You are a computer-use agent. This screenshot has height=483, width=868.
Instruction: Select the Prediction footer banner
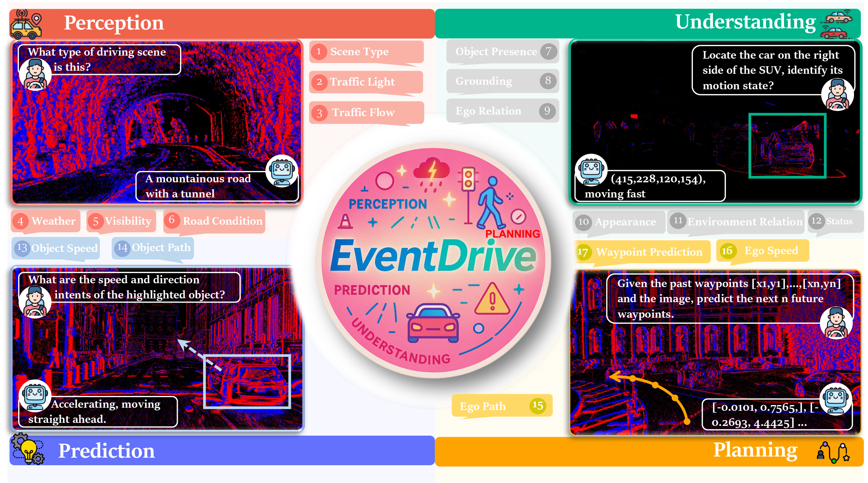(222, 450)
